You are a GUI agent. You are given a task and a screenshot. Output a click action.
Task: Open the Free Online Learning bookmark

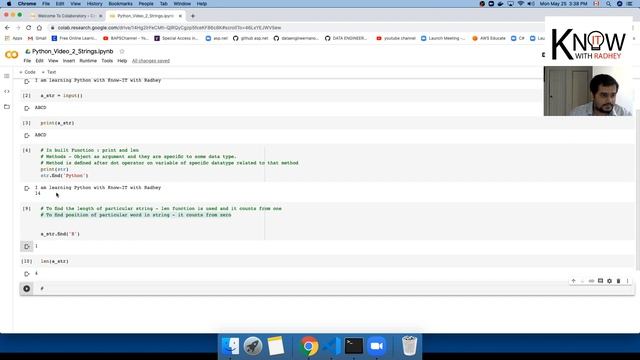tap(74, 38)
